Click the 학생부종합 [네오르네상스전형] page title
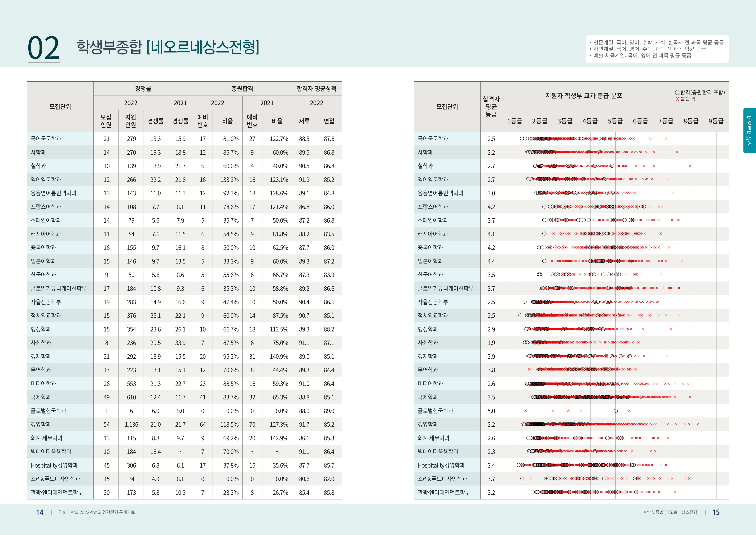 (168, 47)
